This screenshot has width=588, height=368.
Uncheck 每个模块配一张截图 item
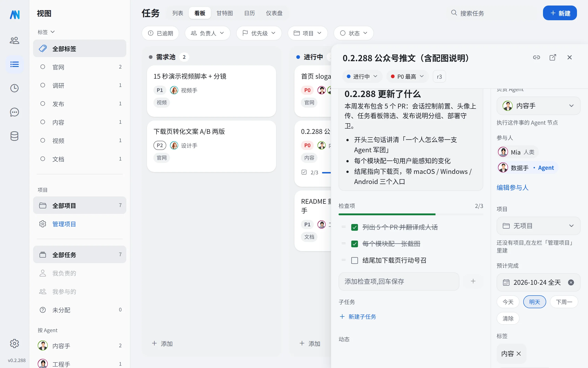click(354, 244)
